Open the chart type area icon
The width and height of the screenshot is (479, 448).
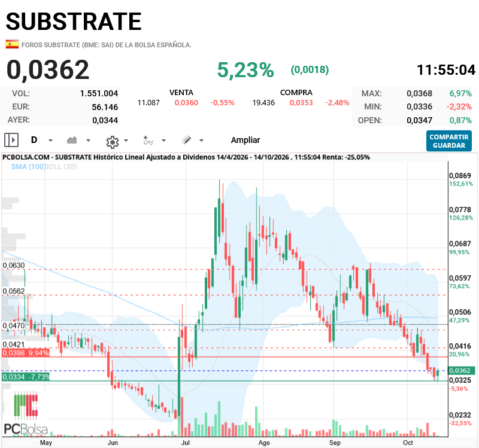[72, 140]
